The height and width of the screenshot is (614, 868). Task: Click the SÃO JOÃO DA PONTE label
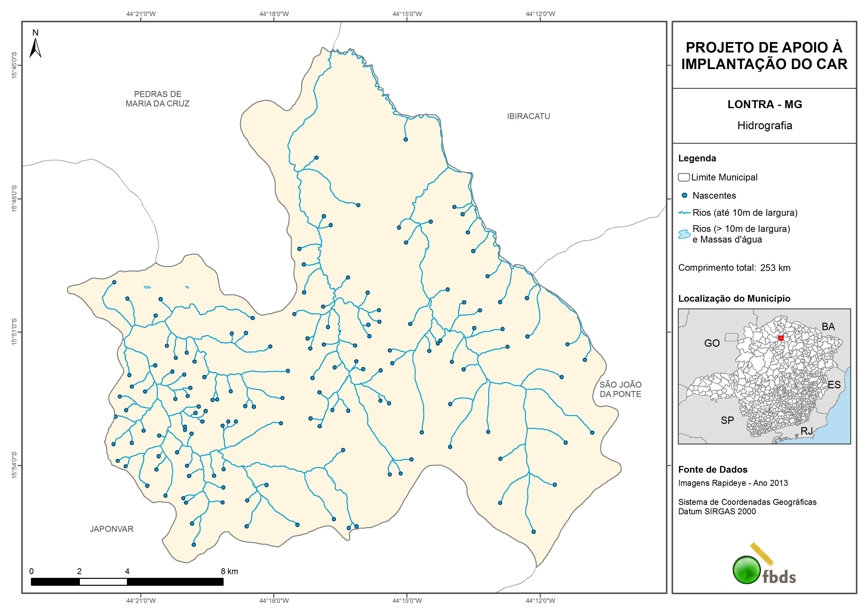coord(620,389)
